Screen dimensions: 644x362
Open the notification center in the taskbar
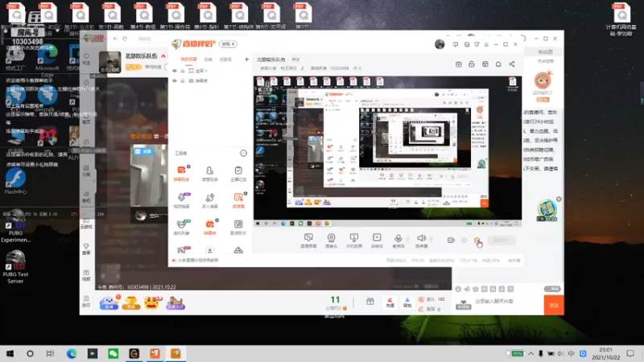(x=630, y=353)
